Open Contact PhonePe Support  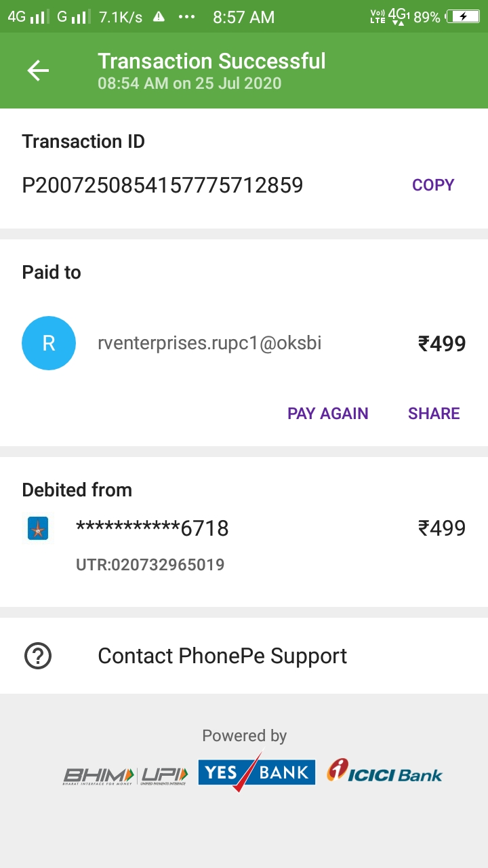222,656
